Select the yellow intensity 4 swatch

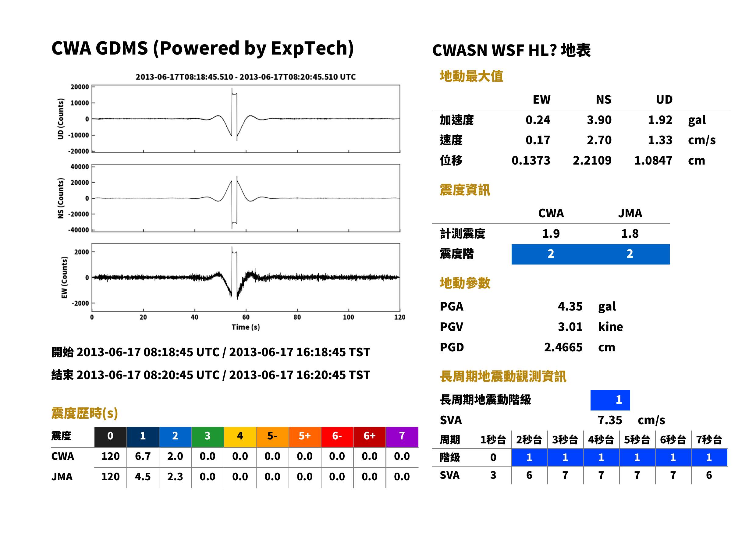pos(240,437)
